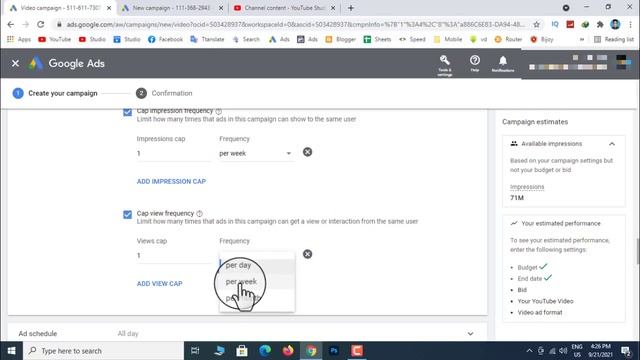Open Chrome profile avatar
Image resolution: width=640 pixels, height=360 pixels.
615,24
